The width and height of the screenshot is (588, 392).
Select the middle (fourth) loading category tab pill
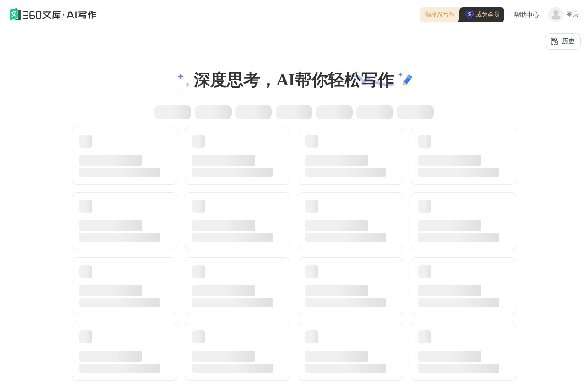click(294, 112)
